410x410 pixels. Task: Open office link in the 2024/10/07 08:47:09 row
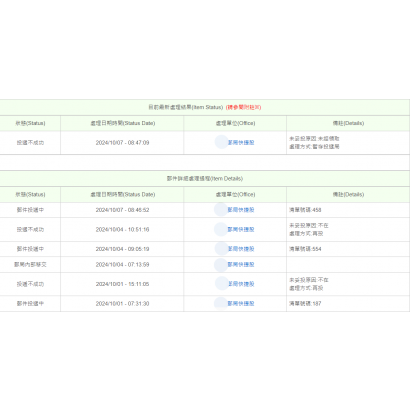point(241,143)
